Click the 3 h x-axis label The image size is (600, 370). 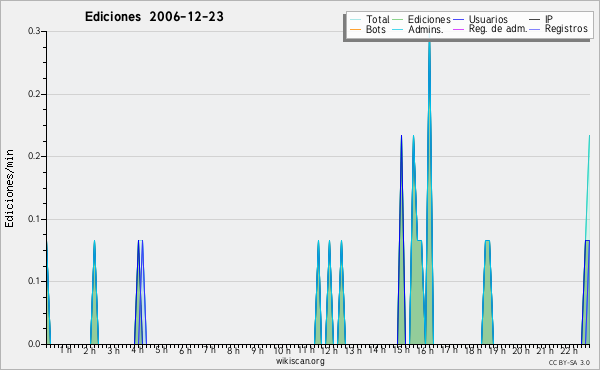click(113, 350)
